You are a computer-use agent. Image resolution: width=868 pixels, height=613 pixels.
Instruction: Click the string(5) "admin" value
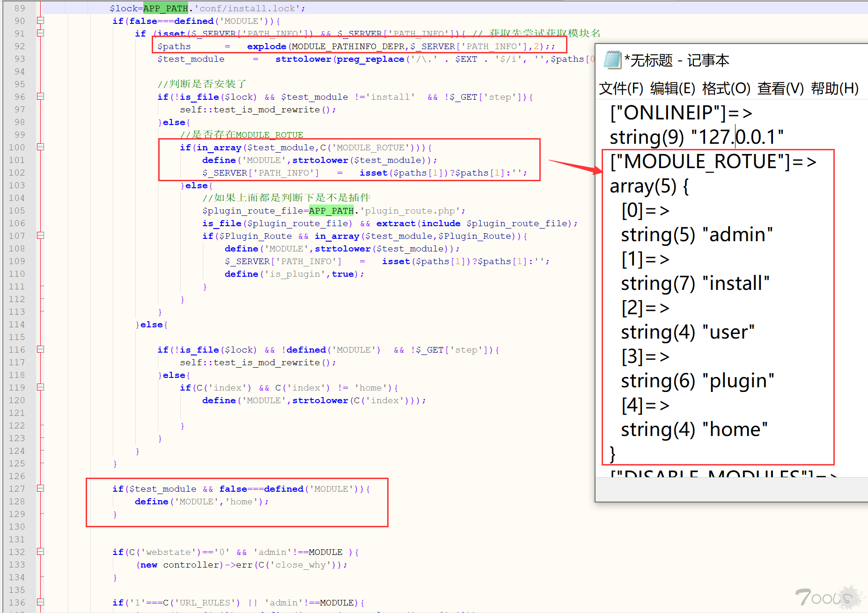coord(697,235)
